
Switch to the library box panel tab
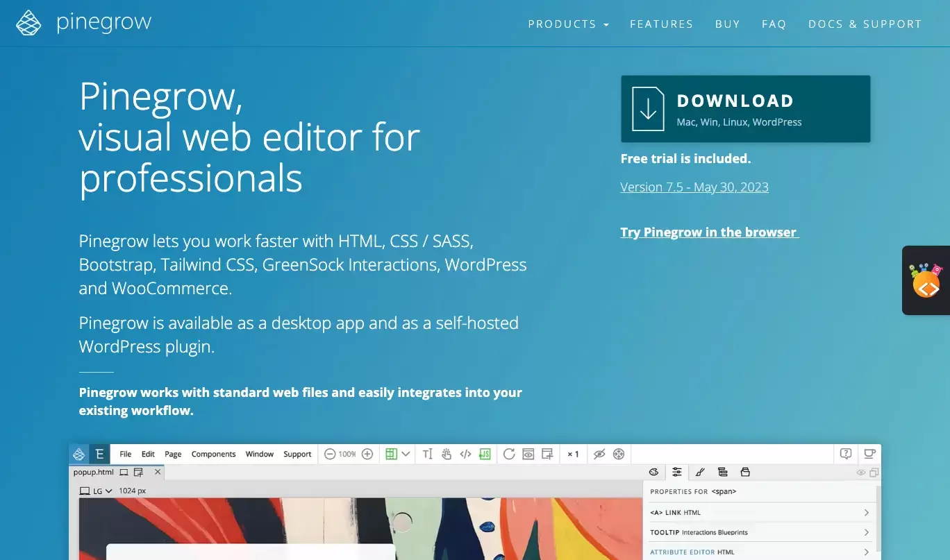pyautogui.click(x=745, y=473)
